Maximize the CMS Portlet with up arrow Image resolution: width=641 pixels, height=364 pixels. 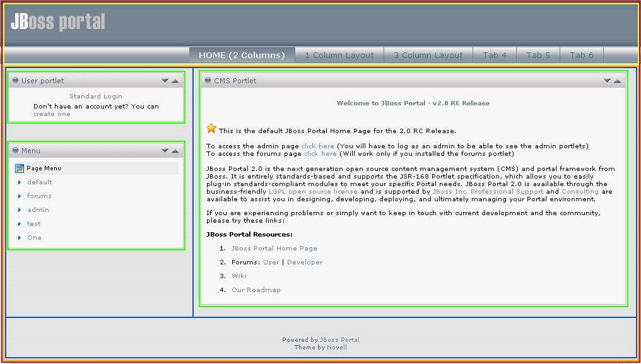tap(617, 81)
